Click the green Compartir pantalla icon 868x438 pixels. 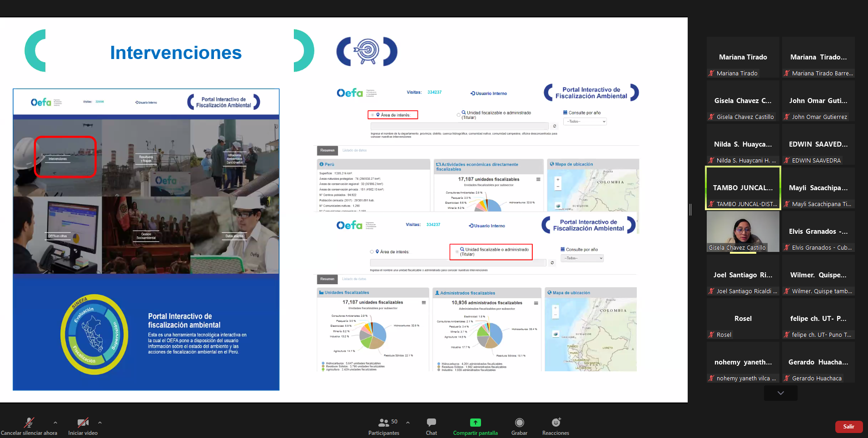(475, 423)
